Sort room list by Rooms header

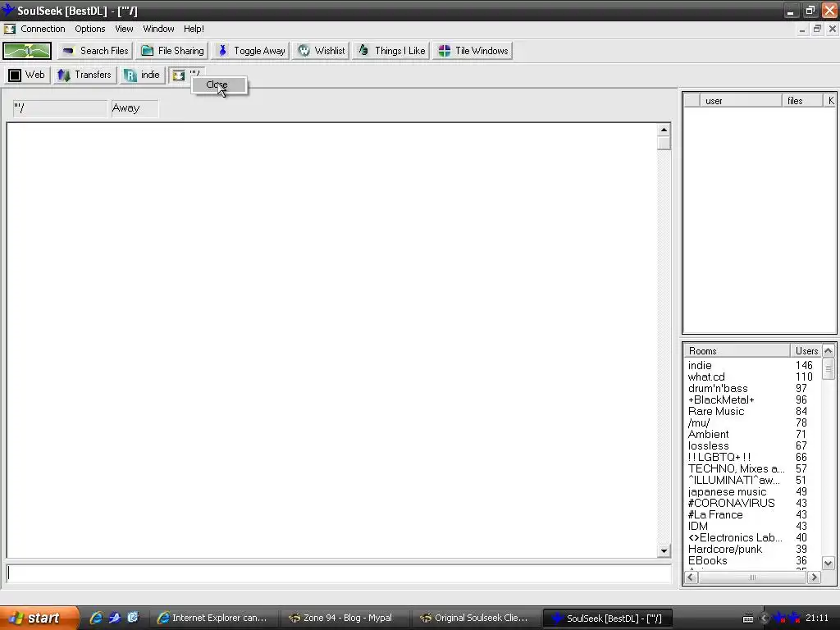click(x=737, y=351)
